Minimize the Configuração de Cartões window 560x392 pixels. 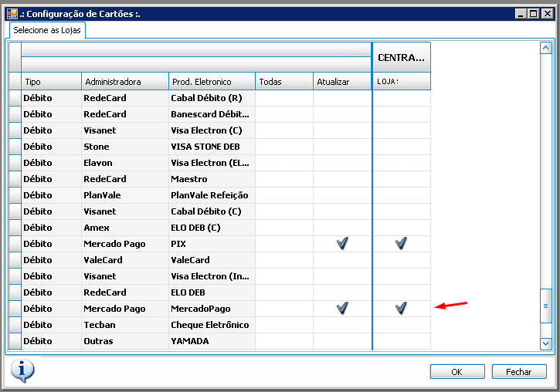(x=521, y=14)
